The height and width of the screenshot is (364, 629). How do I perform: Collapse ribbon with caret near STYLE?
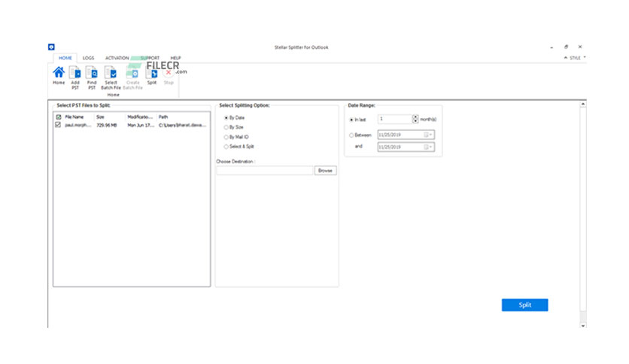[566, 58]
